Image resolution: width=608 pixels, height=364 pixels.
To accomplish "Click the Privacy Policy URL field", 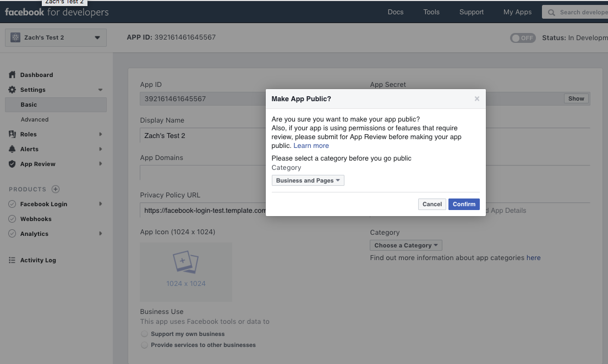I will click(203, 210).
